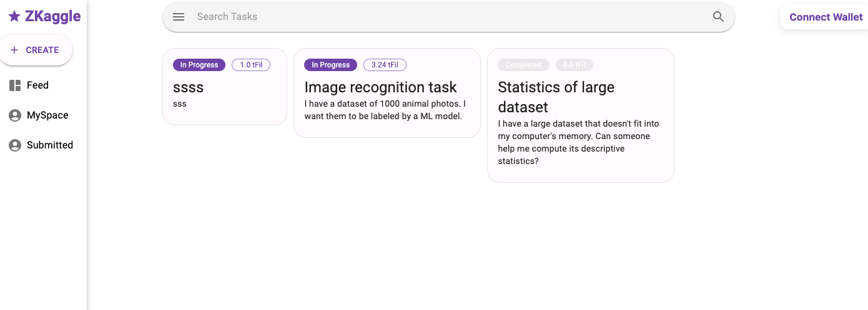Click the MySpace person icon
Image resolution: width=868 pixels, height=310 pixels.
point(15,115)
